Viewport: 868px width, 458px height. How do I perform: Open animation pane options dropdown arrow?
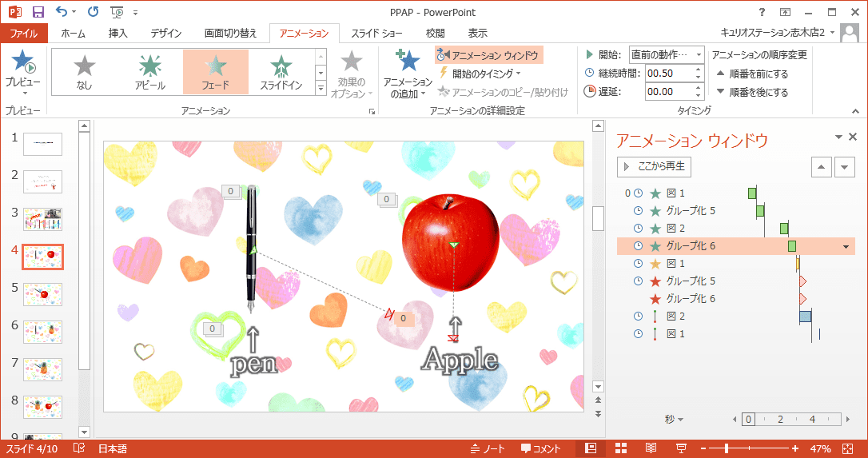[838, 137]
